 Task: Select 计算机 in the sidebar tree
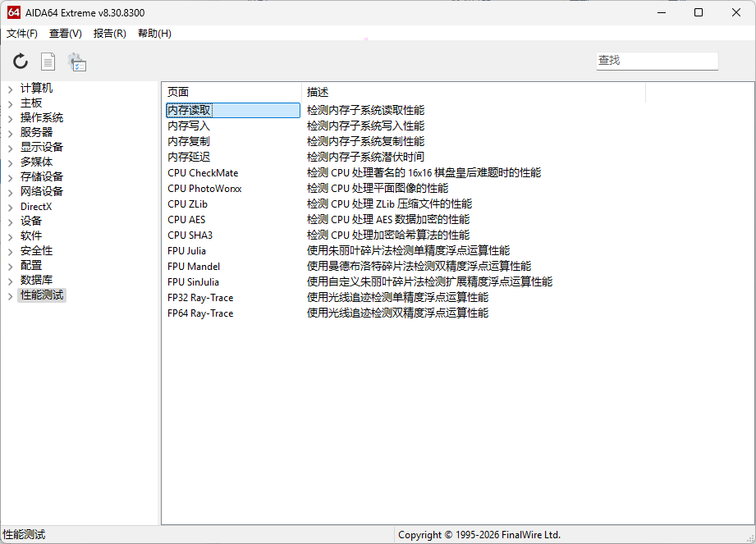click(36, 88)
